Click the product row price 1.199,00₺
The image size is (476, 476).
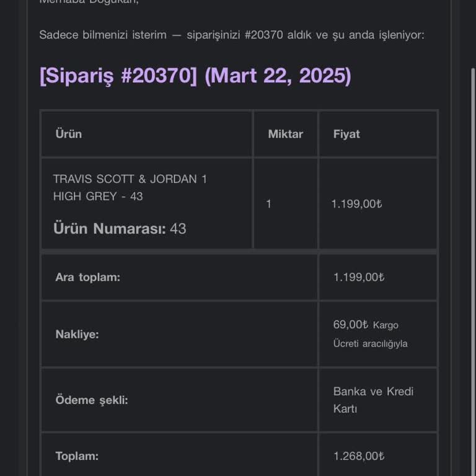pos(357,204)
